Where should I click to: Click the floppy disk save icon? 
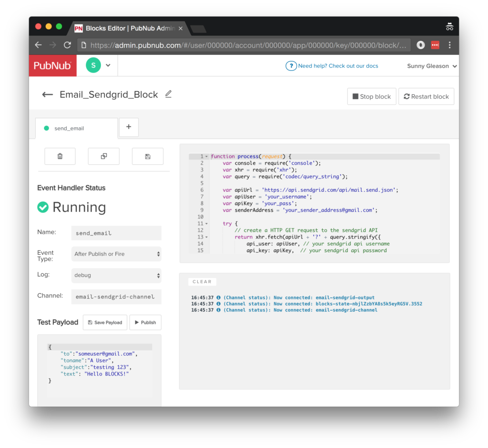tap(148, 156)
